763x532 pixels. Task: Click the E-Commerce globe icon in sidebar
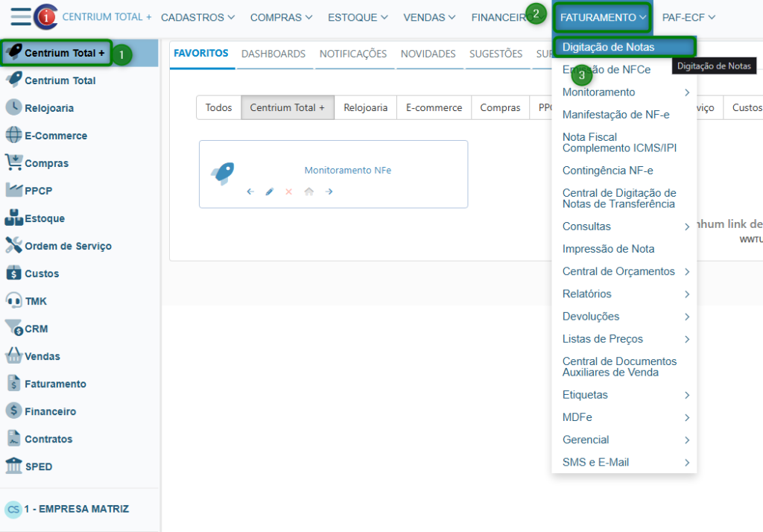[x=13, y=135]
